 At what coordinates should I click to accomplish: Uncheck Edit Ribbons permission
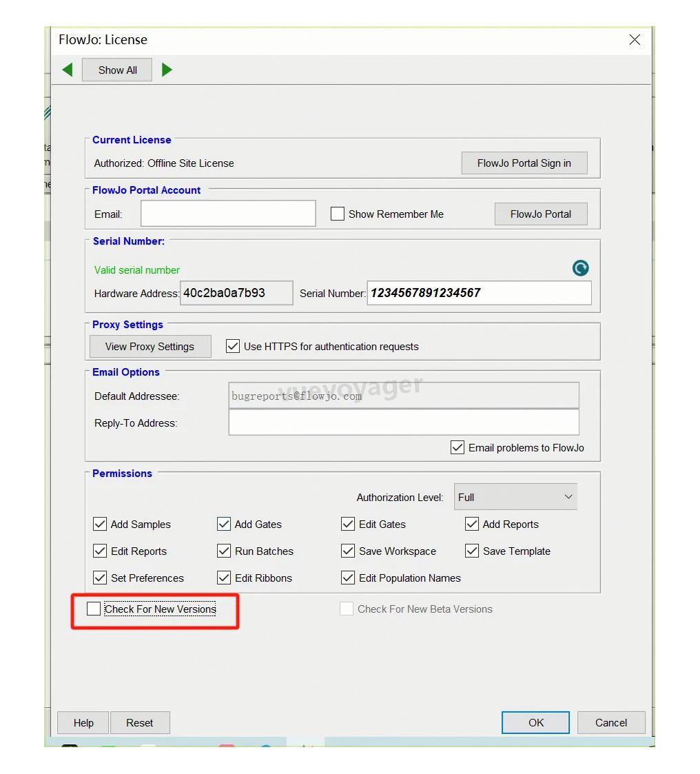coord(224,578)
